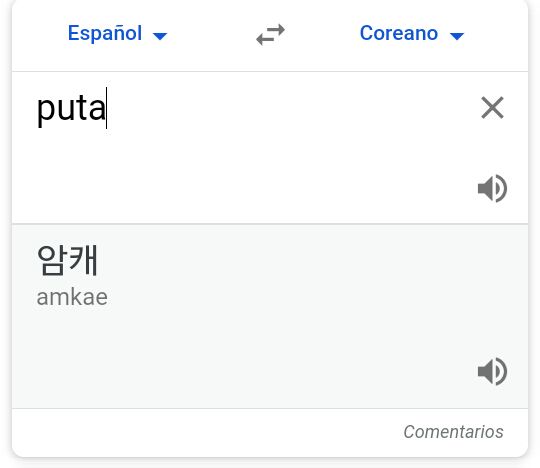Clear the source text with the X
The image size is (540, 468).
pyautogui.click(x=492, y=108)
